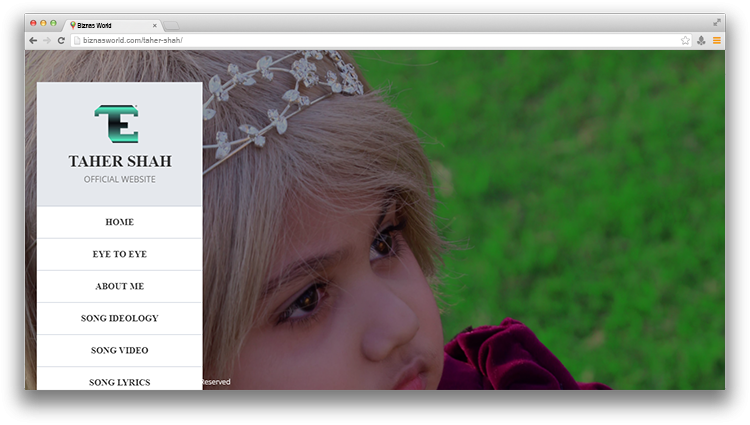Open the HOME menu item

tap(120, 222)
